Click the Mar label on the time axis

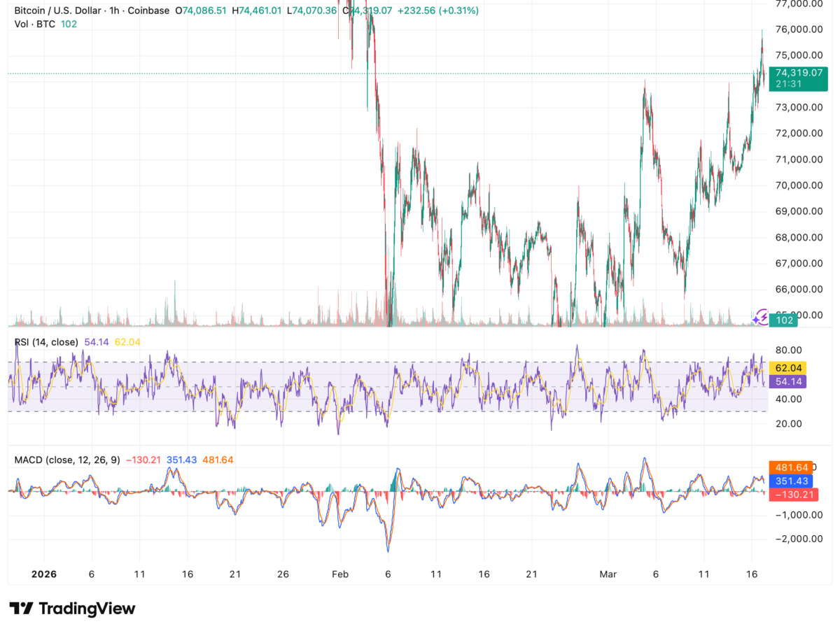point(608,574)
